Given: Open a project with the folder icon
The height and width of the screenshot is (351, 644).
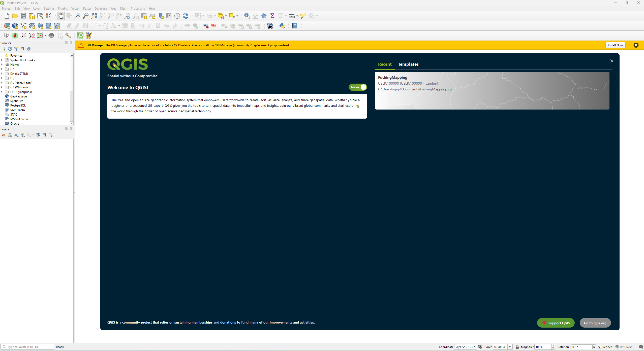Looking at the screenshot, I should tap(15, 16).
